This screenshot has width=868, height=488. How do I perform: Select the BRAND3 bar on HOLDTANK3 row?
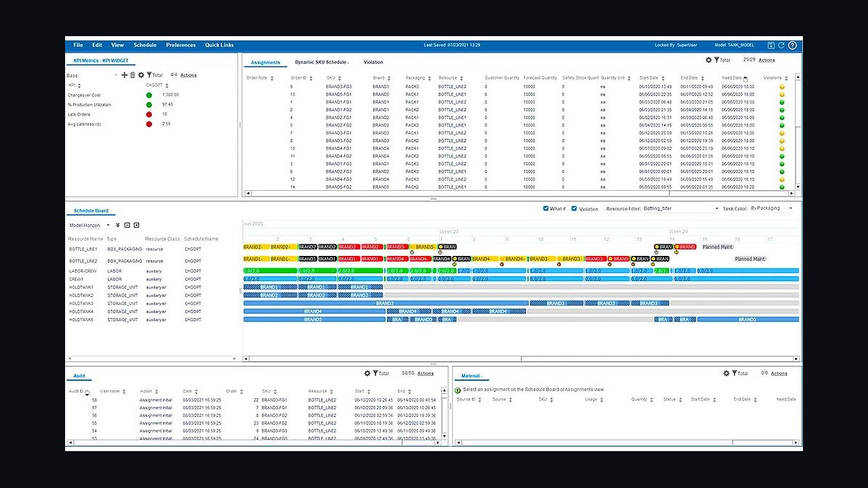386,303
